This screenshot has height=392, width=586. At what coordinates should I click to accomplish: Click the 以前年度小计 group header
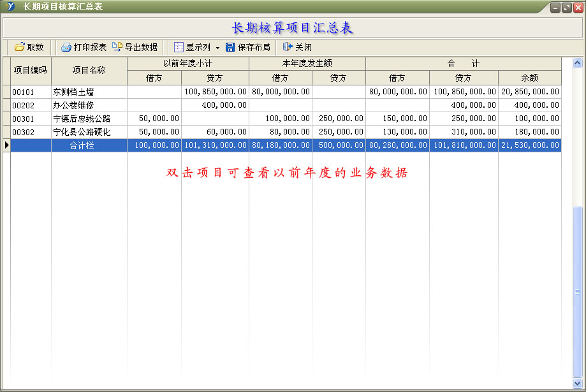point(188,64)
